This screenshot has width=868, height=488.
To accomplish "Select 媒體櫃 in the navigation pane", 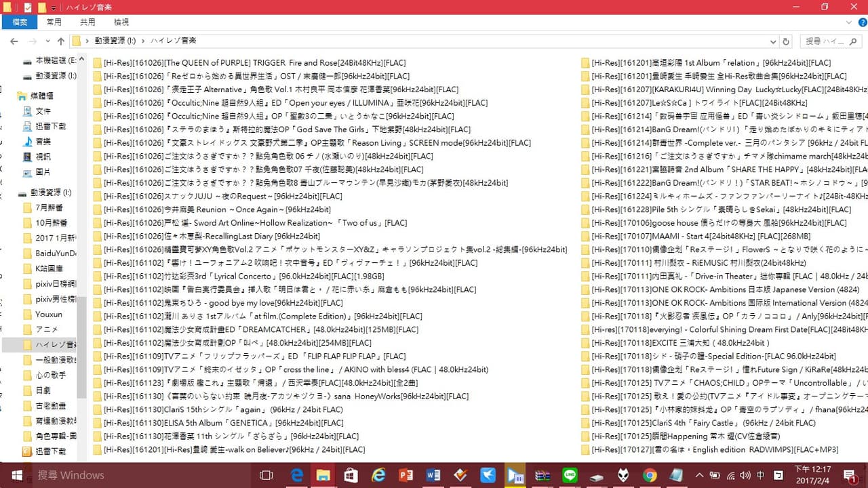I will pos(43,96).
